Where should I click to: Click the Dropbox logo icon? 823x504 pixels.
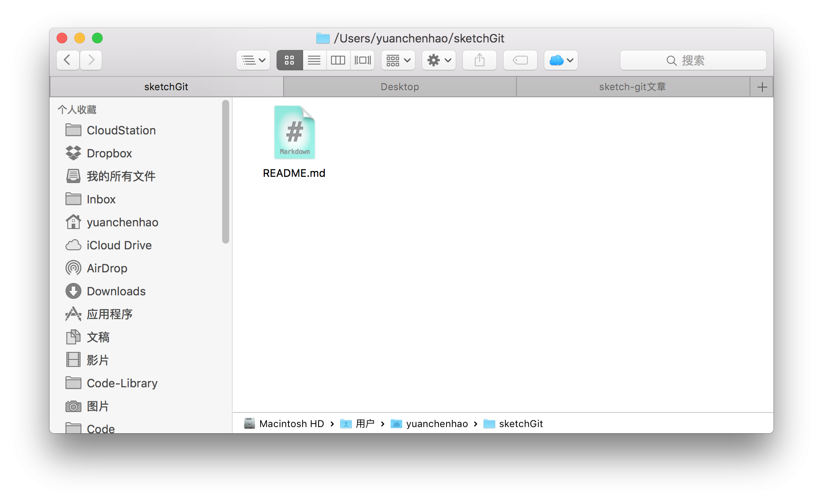coord(73,153)
